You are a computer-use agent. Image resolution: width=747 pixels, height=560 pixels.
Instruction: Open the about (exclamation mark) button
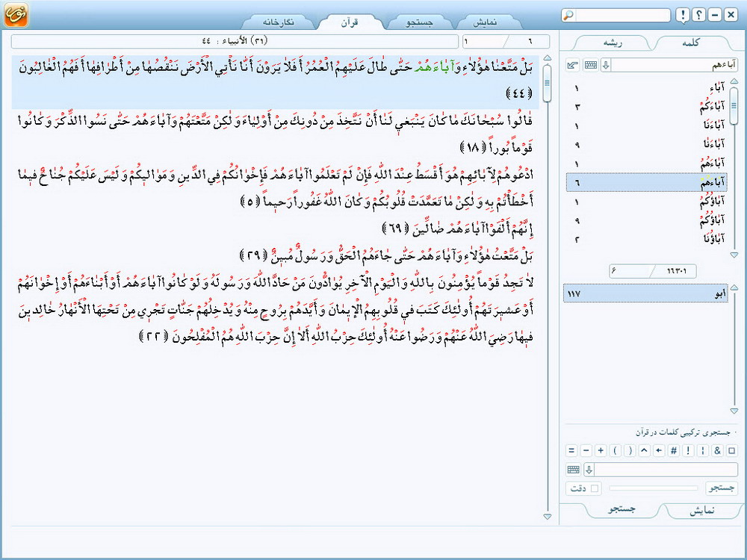coord(682,15)
